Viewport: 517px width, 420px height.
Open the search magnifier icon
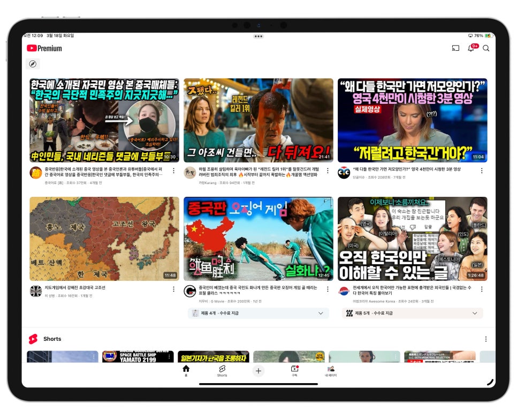tap(486, 49)
